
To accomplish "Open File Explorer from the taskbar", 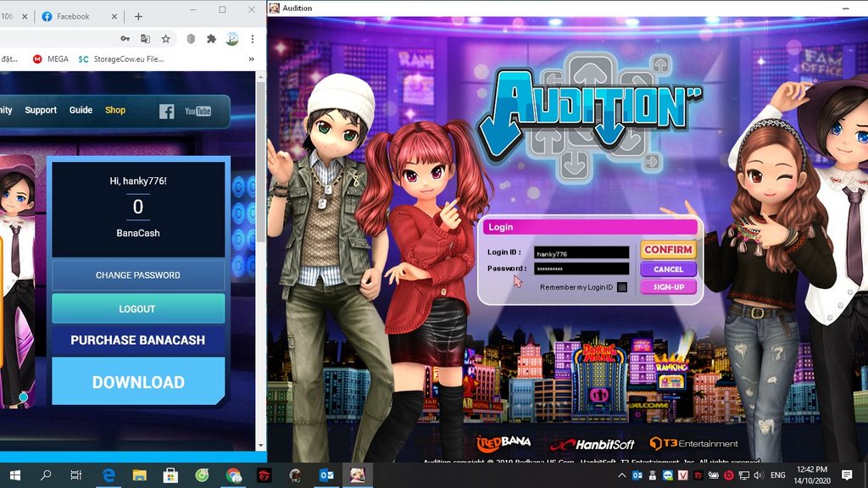I will (140, 474).
